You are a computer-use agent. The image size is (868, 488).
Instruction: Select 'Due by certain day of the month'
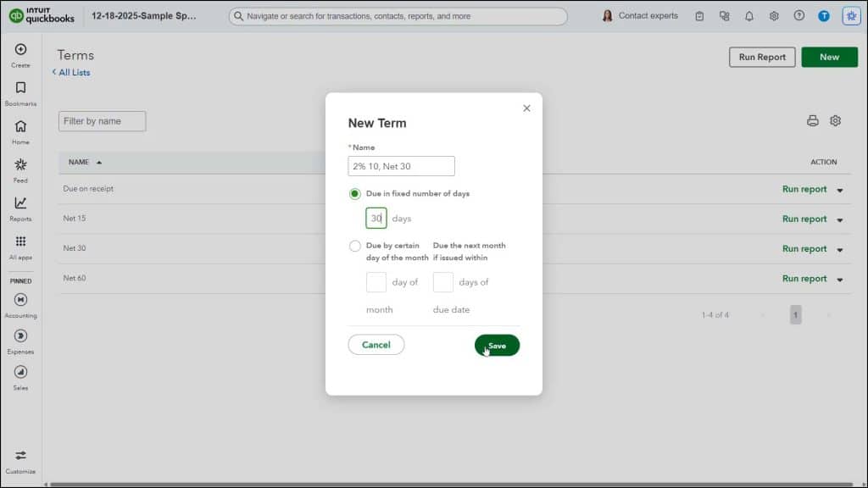355,246
